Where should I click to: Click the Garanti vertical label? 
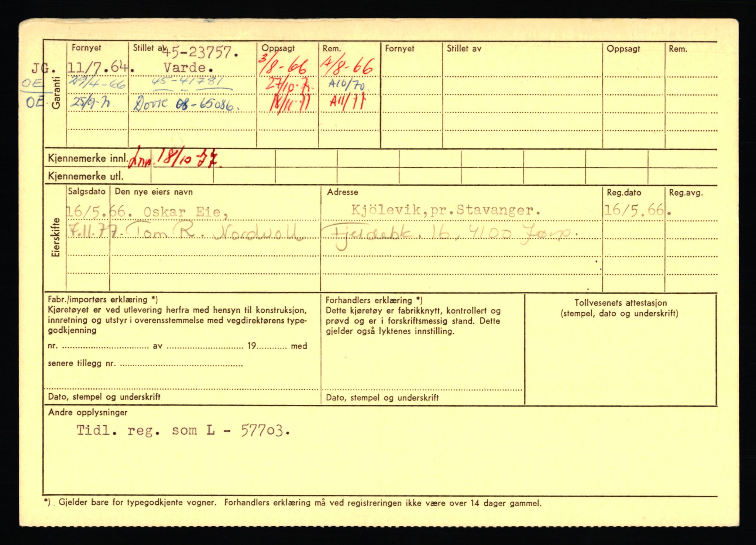point(56,93)
